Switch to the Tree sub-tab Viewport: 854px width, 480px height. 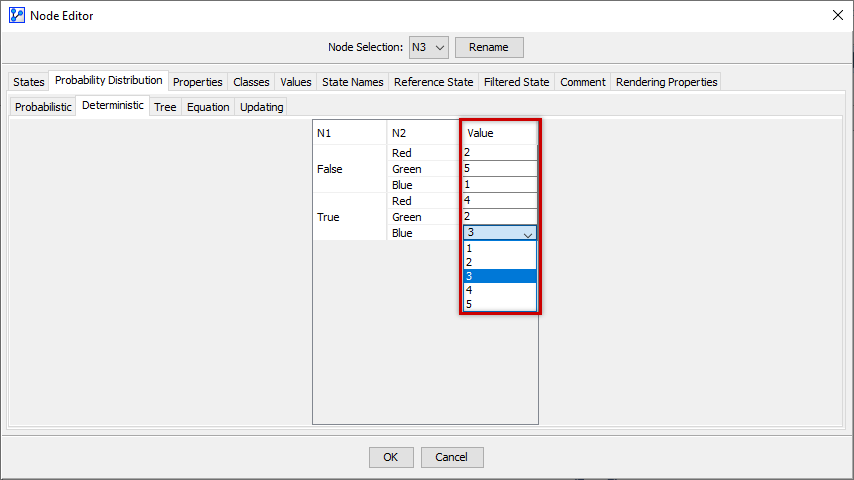[x=165, y=107]
